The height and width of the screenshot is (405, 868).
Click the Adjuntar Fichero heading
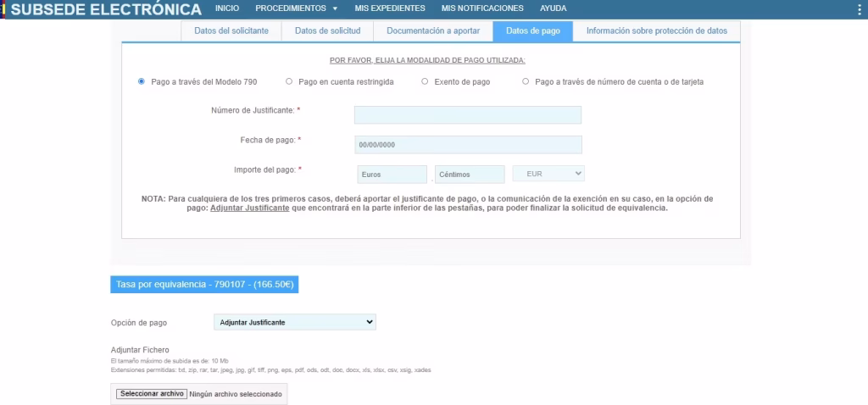click(x=140, y=350)
